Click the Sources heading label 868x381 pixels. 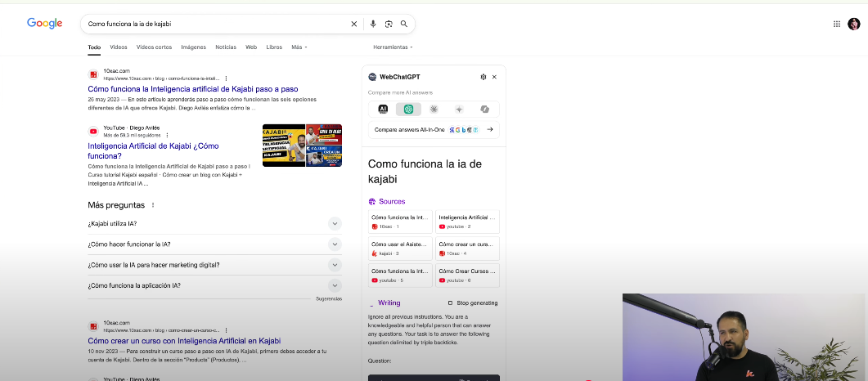click(392, 201)
